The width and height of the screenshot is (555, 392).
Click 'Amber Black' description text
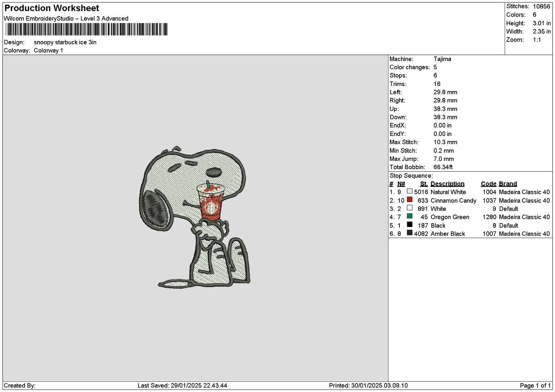(x=448, y=234)
